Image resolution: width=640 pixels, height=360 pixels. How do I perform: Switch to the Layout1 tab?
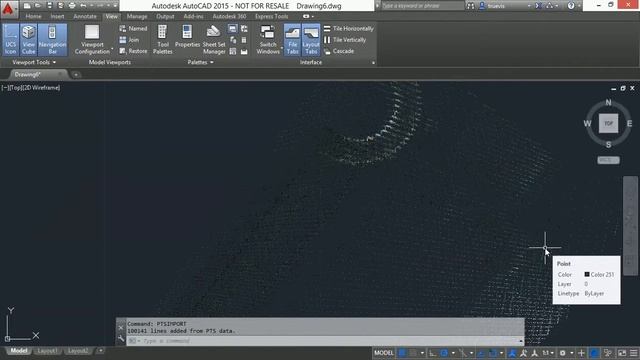point(47,351)
